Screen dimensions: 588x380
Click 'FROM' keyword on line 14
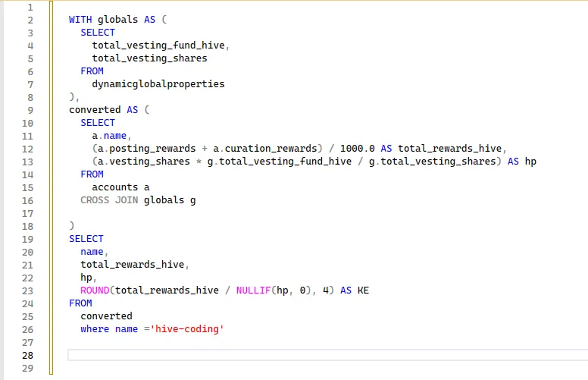click(x=92, y=174)
